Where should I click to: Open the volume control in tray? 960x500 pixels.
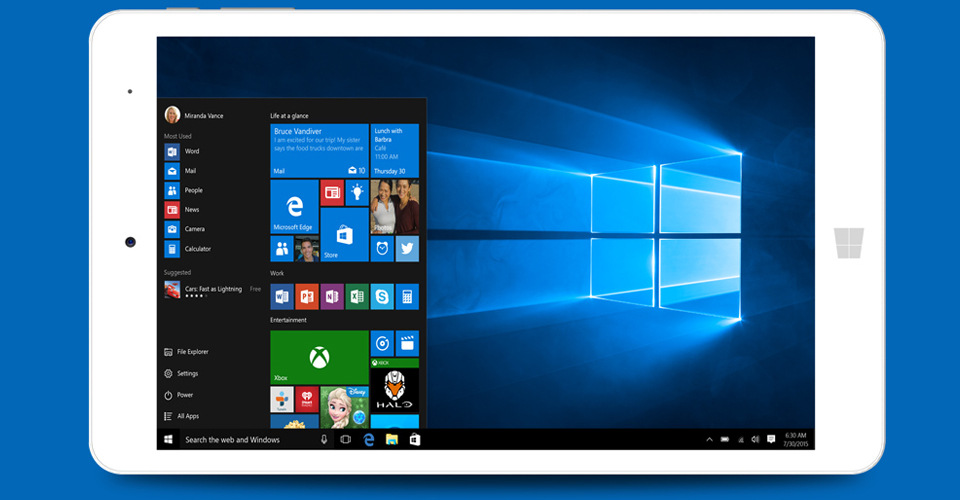coord(756,439)
